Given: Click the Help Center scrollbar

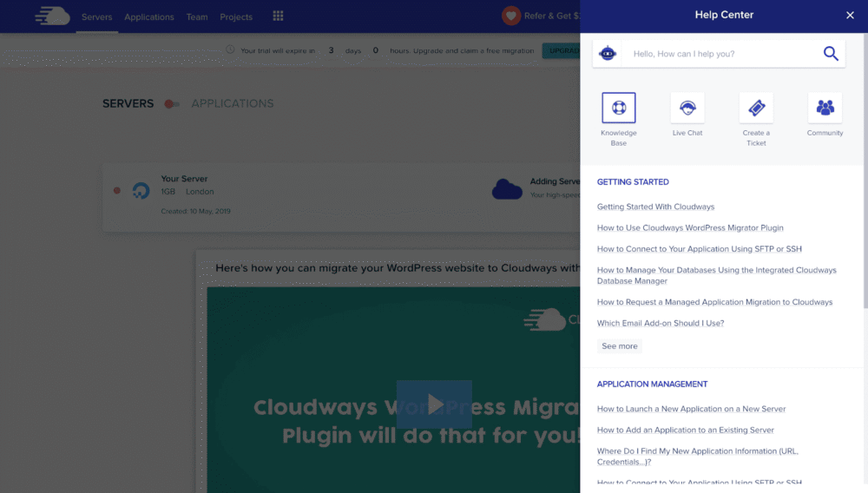Looking at the screenshot, I should pos(865,243).
